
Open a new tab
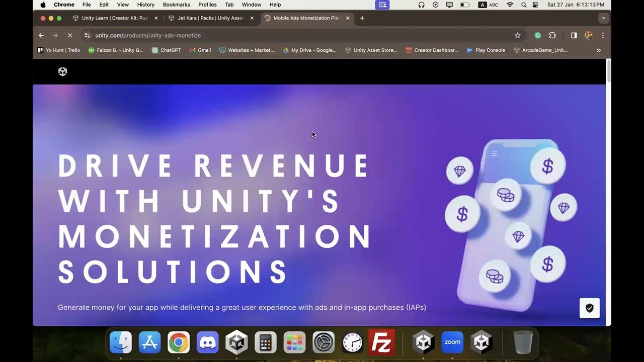point(362,18)
